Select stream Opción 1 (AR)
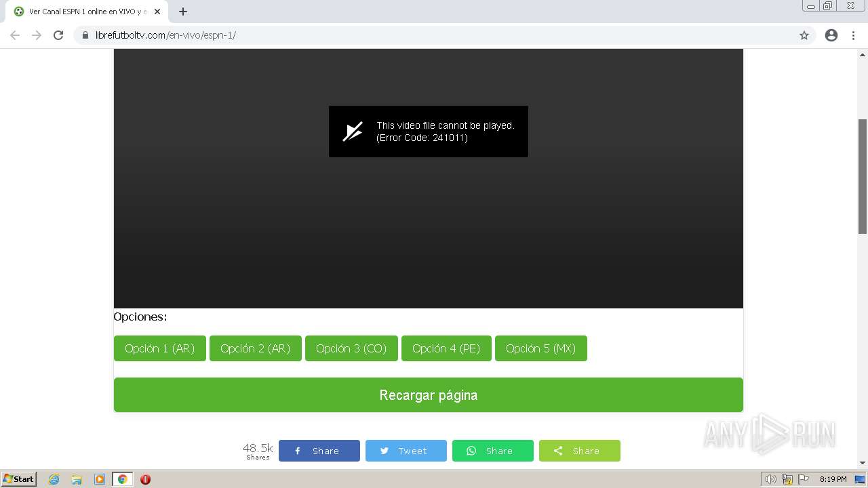This screenshot has width=868, height=488. (x=160, y=348)
